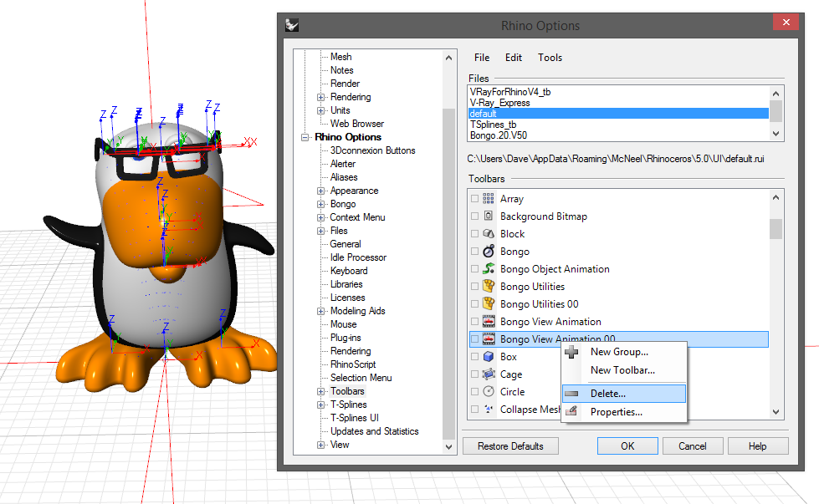The image size is (819, 504).
Task: Click the options tree scroll-up arrow
Action: point(448,58)
